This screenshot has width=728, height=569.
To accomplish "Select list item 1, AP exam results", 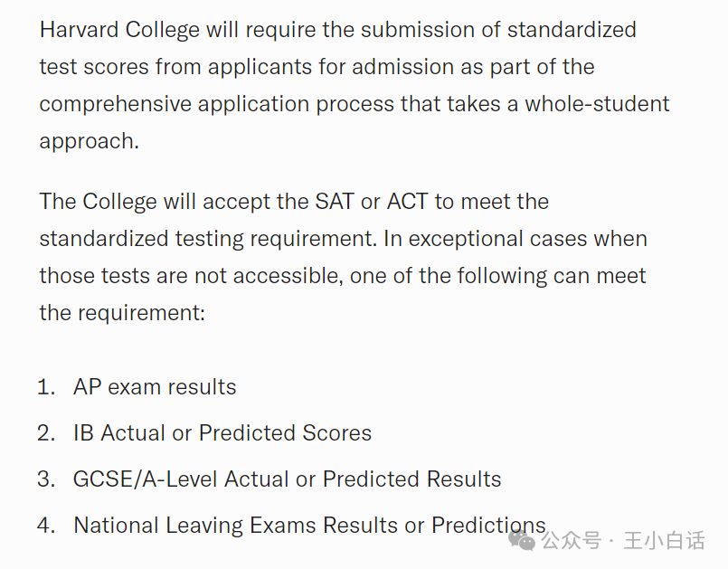I will click(155, 387).
